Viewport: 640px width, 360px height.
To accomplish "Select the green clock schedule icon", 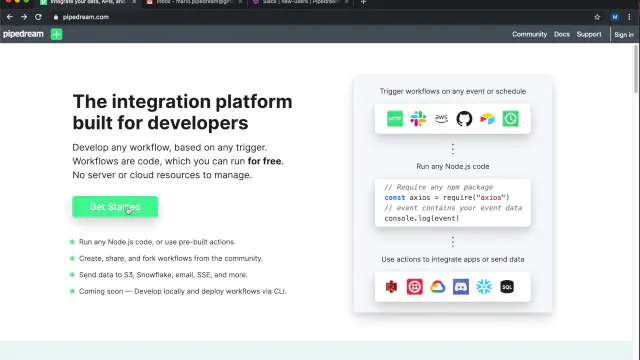I will 510,119.
